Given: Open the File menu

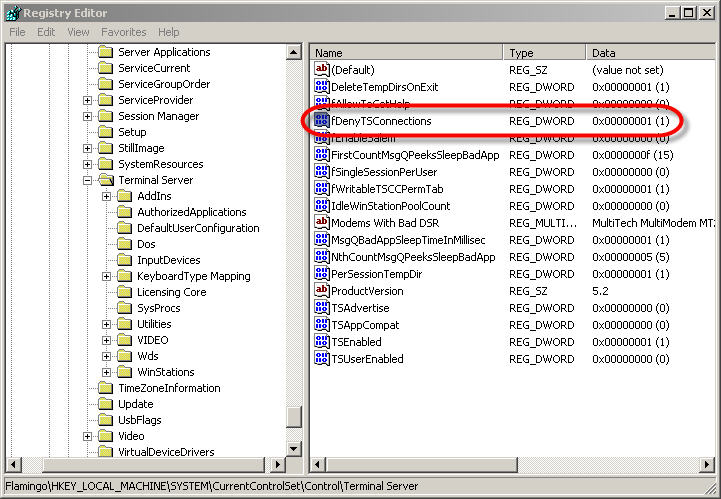Looking at the screenshot, I should (x=17, y=32).
